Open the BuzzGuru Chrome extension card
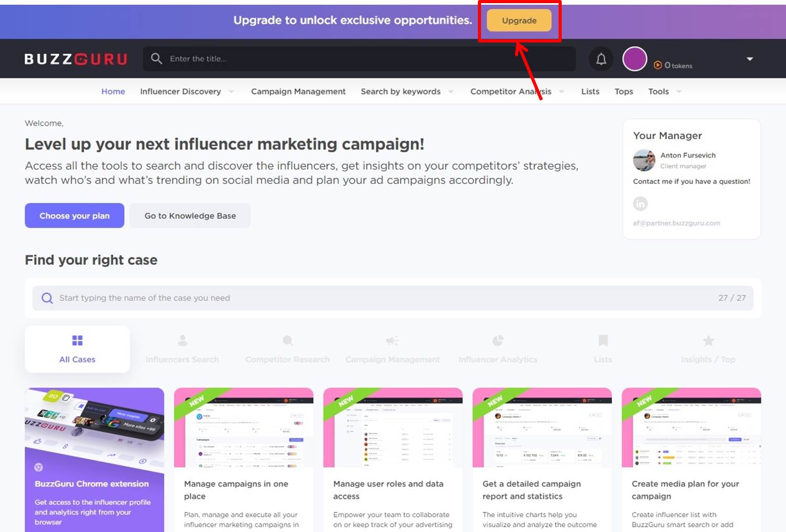Screen dimensions: 786x532 [94, 460]
